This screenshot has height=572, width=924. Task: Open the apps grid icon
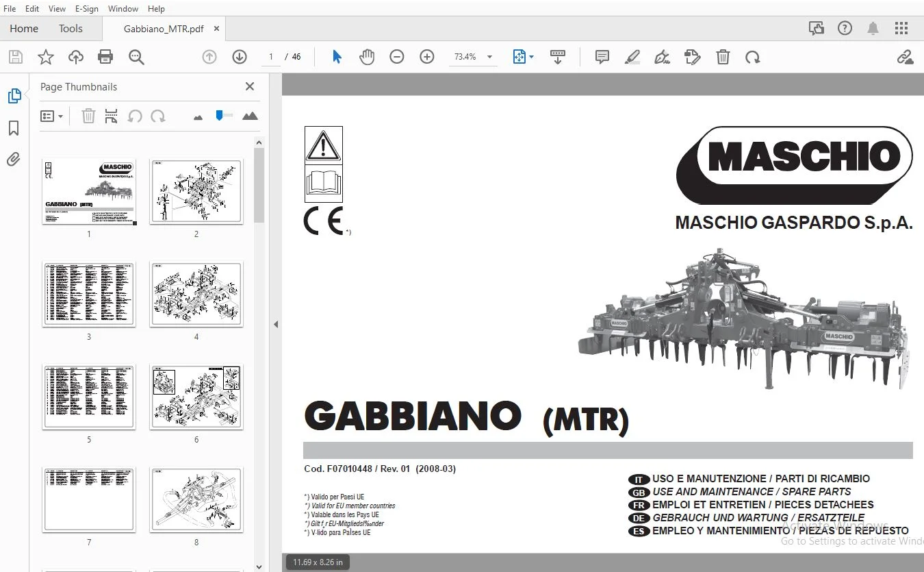coord(901,28)
